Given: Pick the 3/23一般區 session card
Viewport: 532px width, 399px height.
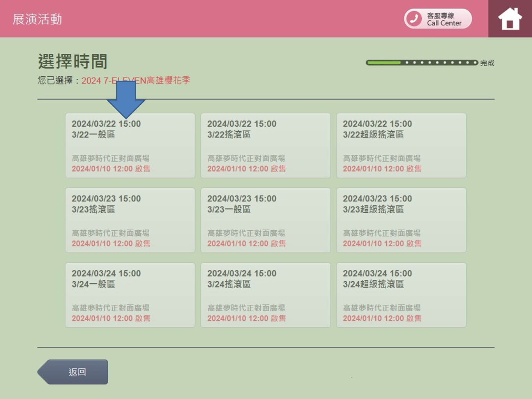Looking at the screenshot, I should pos(265,221).
